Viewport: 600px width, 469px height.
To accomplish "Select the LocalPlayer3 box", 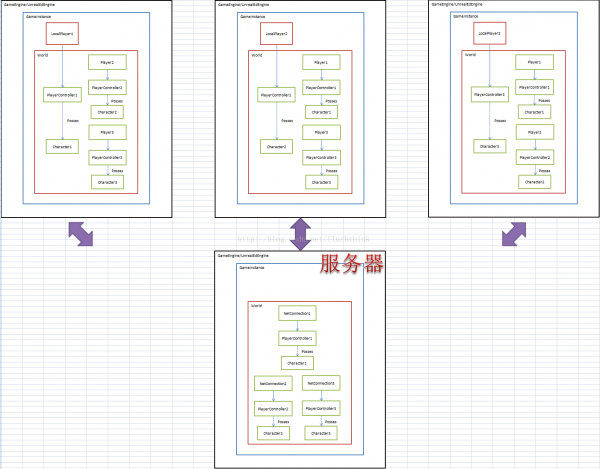I will coord(489,33).
